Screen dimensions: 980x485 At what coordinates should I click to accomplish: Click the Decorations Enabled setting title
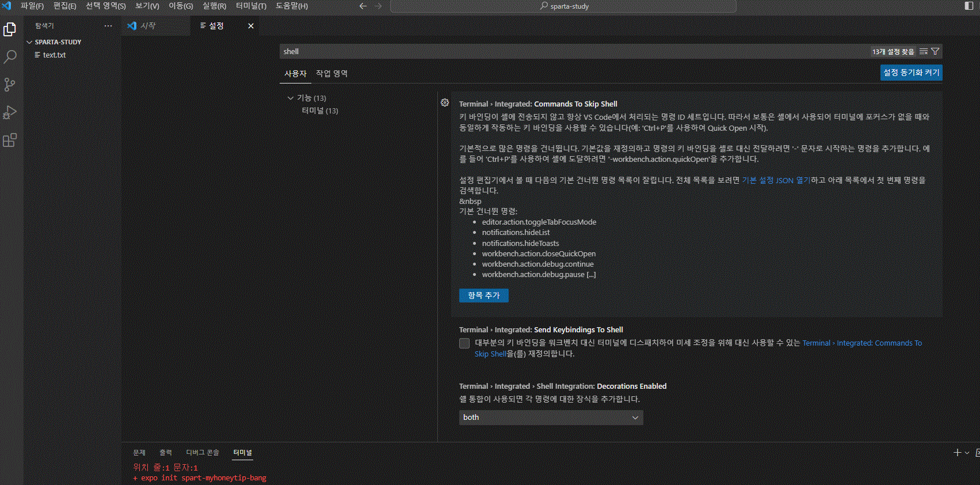coord(563,387)
